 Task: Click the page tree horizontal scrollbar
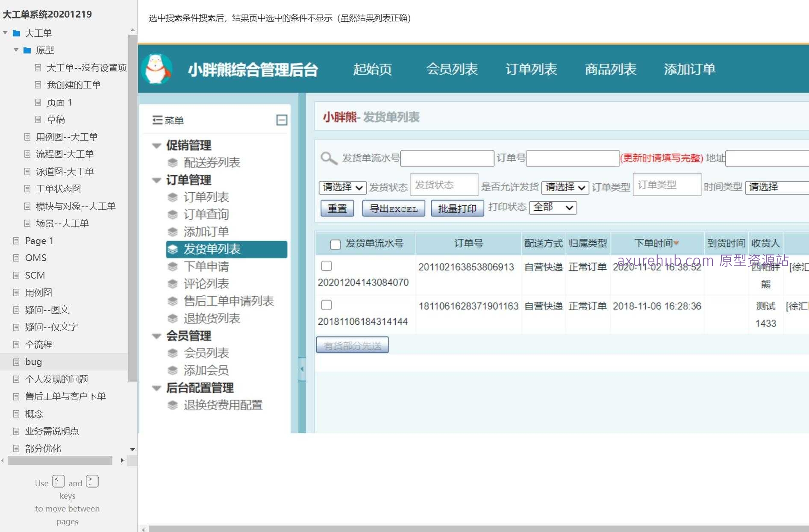(60, 460)
